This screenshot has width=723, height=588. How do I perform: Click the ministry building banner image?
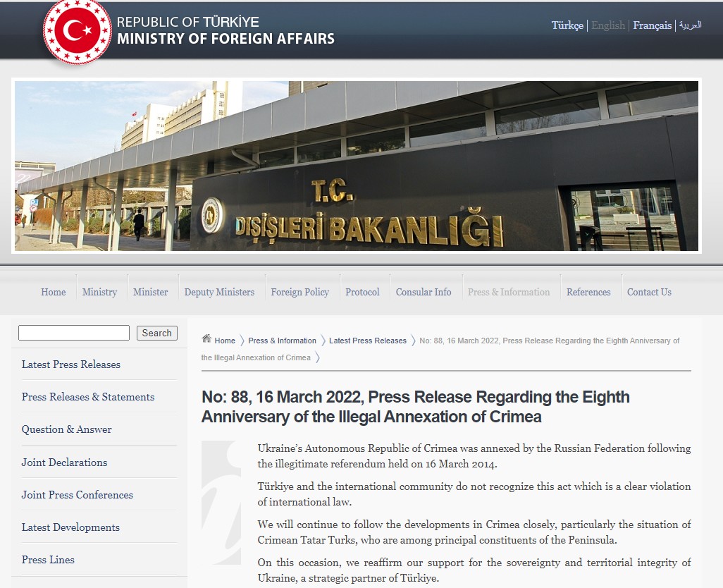[357, 166]
